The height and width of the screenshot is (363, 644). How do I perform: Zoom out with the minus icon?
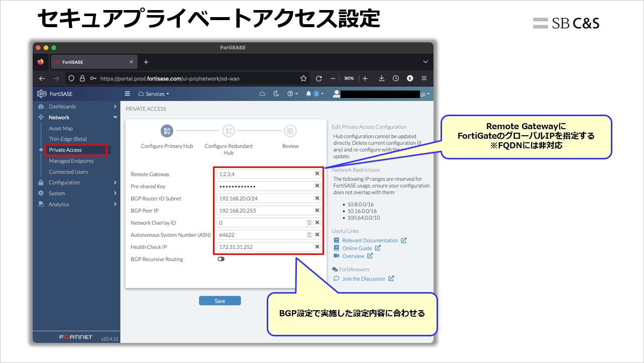[333, 78]
